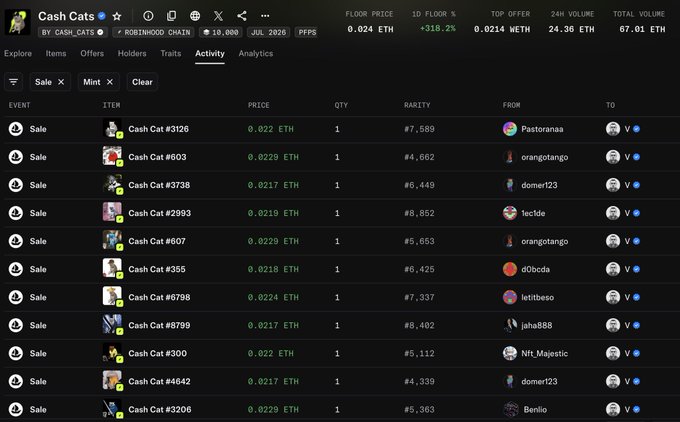Click buyer V avatar on Cash Cat #355 row
This screenshot has height=422, width=680.
(613, 269)
